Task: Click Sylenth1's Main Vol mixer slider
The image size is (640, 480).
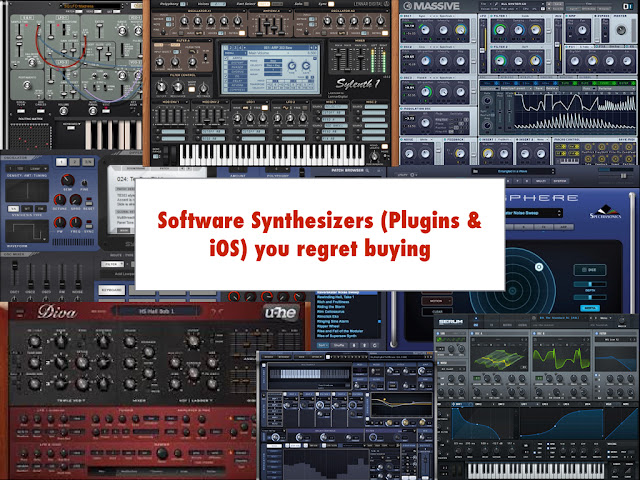Action: 362,59
